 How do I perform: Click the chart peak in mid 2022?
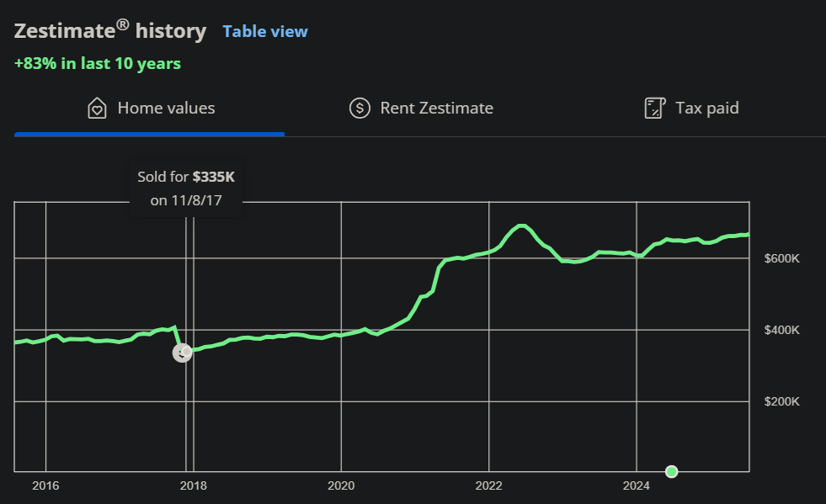[521, 226]
